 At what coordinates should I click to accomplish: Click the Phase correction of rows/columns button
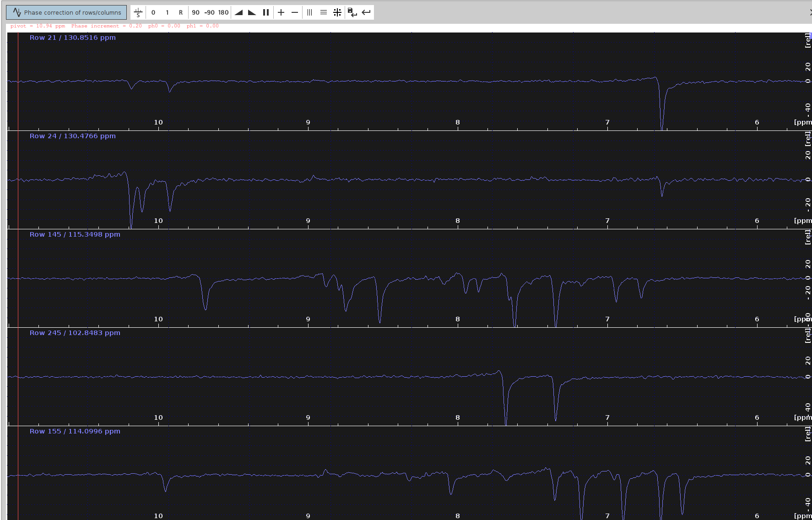click(x=66, y=12)
